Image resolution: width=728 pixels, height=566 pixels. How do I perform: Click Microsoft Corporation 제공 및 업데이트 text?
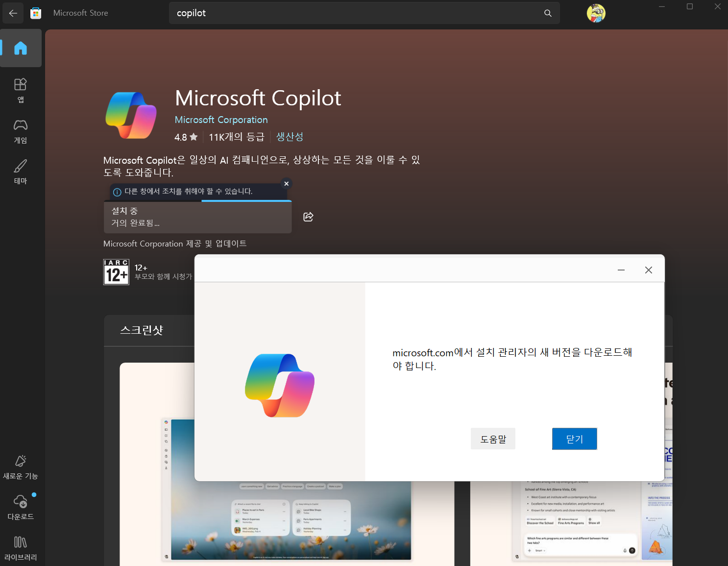coord(175,244)
